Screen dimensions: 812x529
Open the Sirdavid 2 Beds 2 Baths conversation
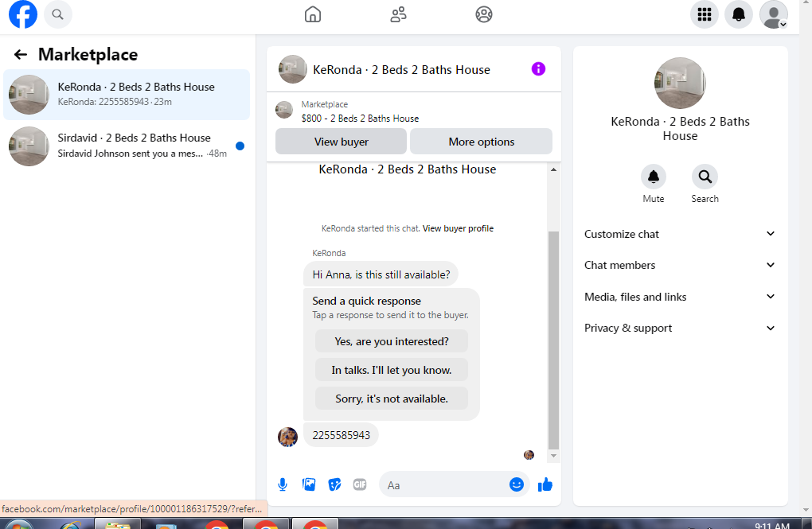tap(127, 146)
